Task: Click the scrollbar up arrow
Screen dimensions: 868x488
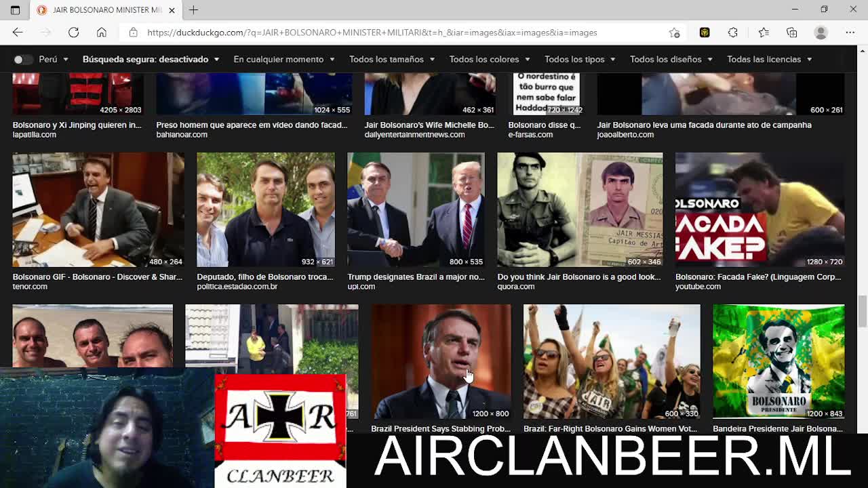Action: (x=862, y=51)
